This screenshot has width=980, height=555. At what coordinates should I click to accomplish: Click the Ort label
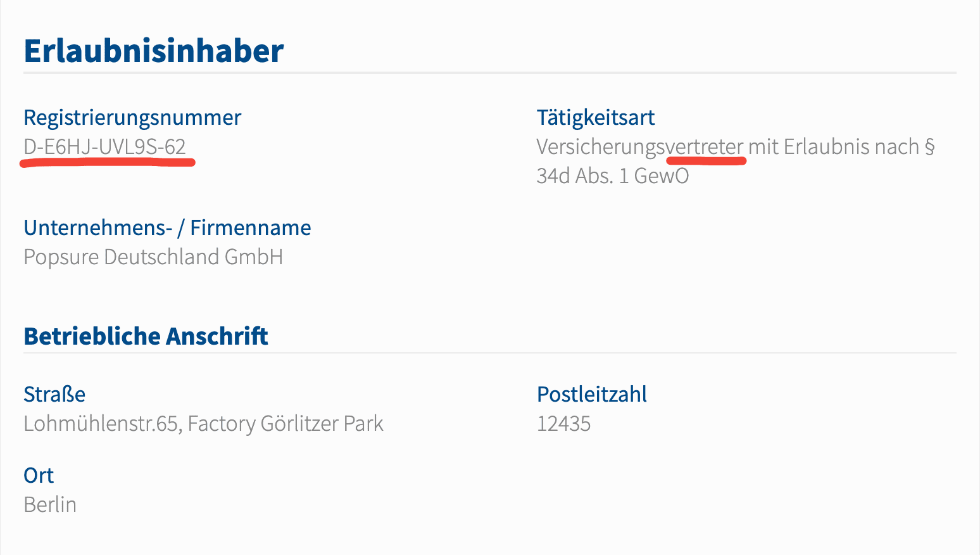coord(39,476)
